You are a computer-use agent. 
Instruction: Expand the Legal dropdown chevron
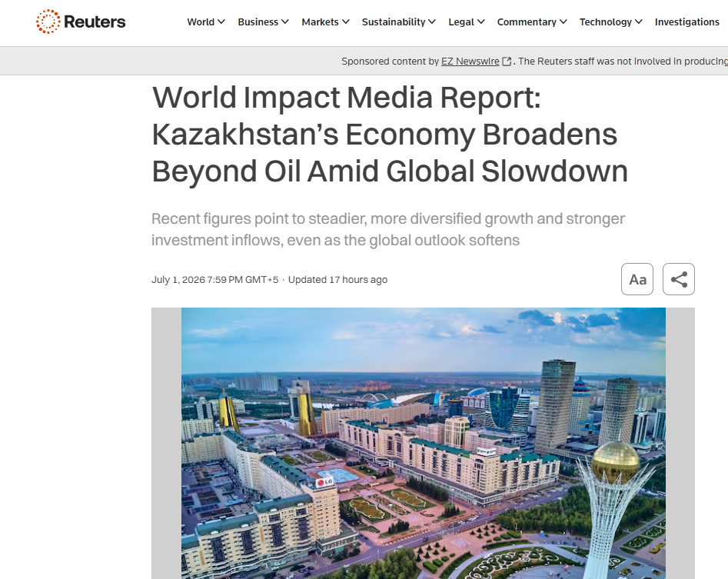(481, 22)
